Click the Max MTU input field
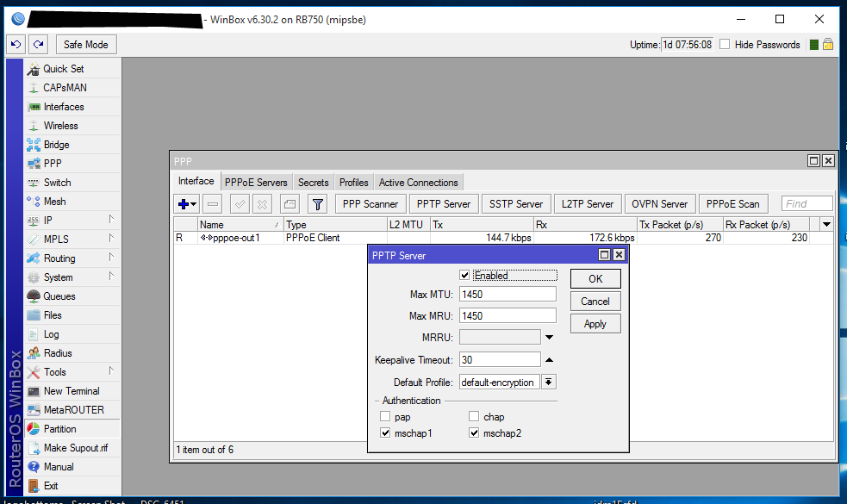 pos(508,295)
